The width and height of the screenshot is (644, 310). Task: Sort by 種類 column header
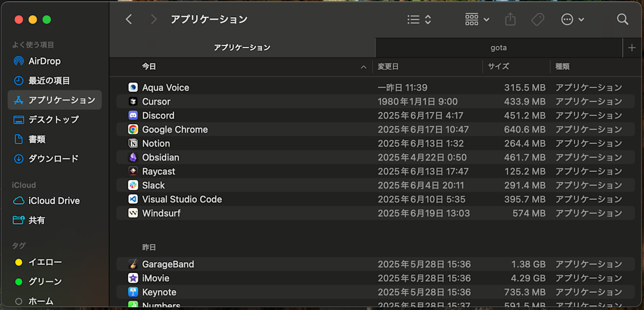coord(562,67)
